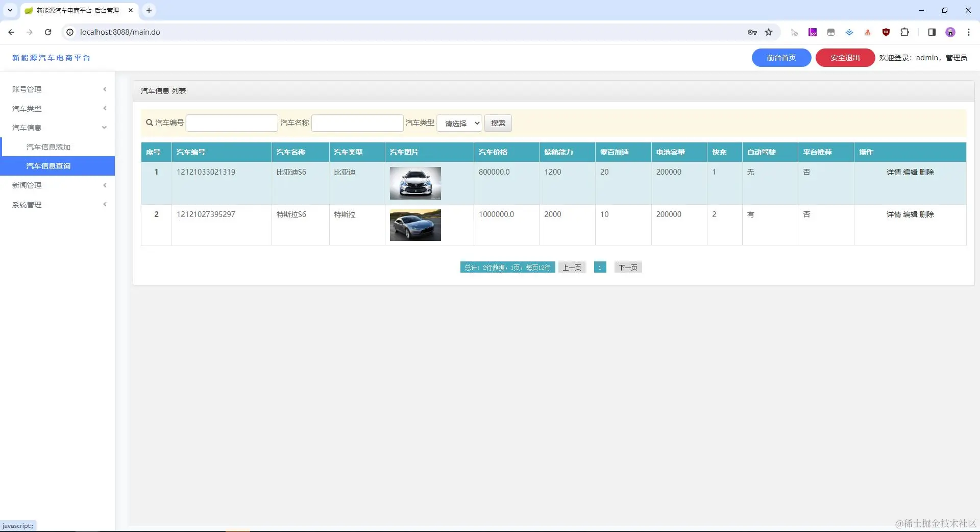Click the 汽车名称 search input

[x=357, y=123]
